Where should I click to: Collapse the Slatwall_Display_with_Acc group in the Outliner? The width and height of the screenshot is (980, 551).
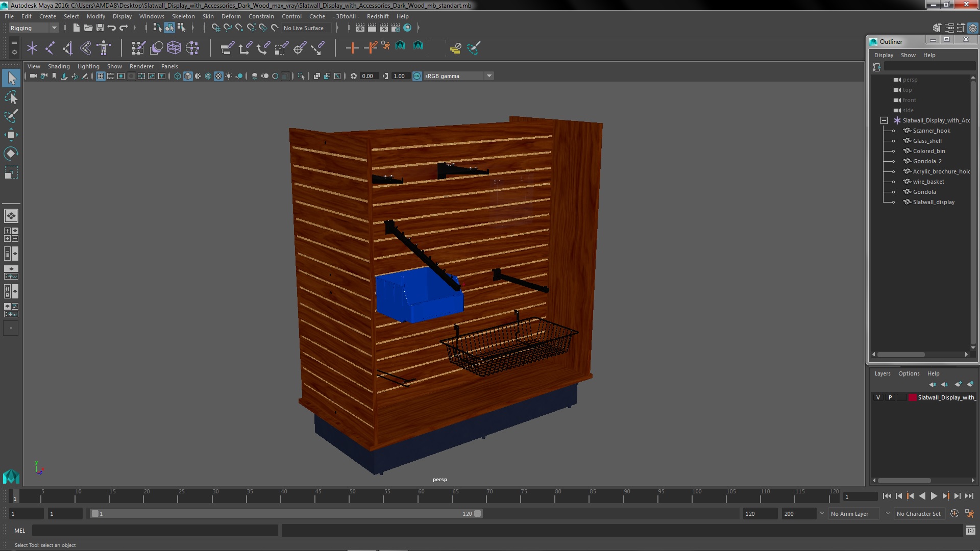(884, 120)
